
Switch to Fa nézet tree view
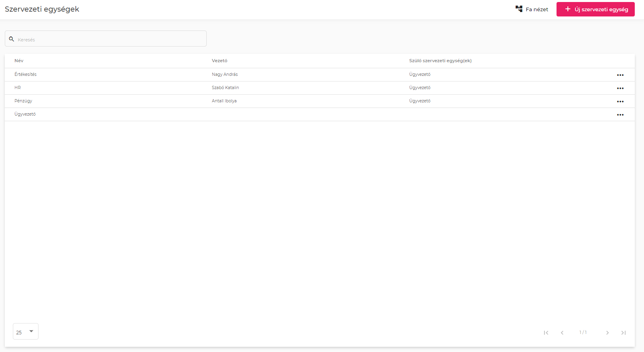532,9
